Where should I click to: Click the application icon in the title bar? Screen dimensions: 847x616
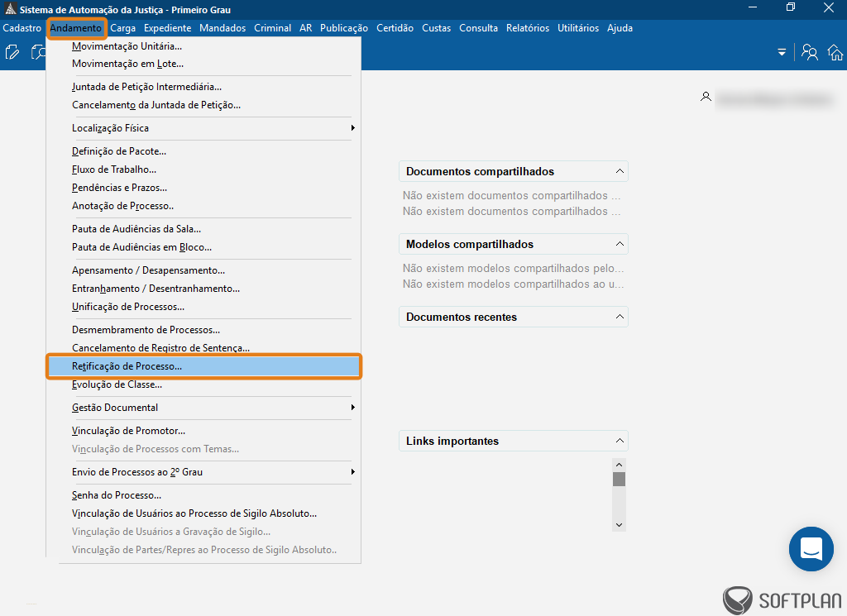tap(10, 9)
